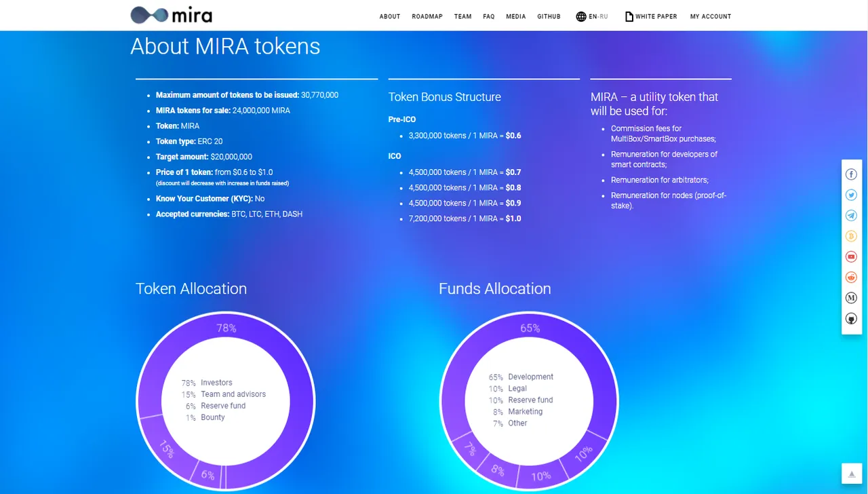Open the MEDIA menu item
Image resolution: width=868 pixels, height=494 pixels.
click(516, 16)
